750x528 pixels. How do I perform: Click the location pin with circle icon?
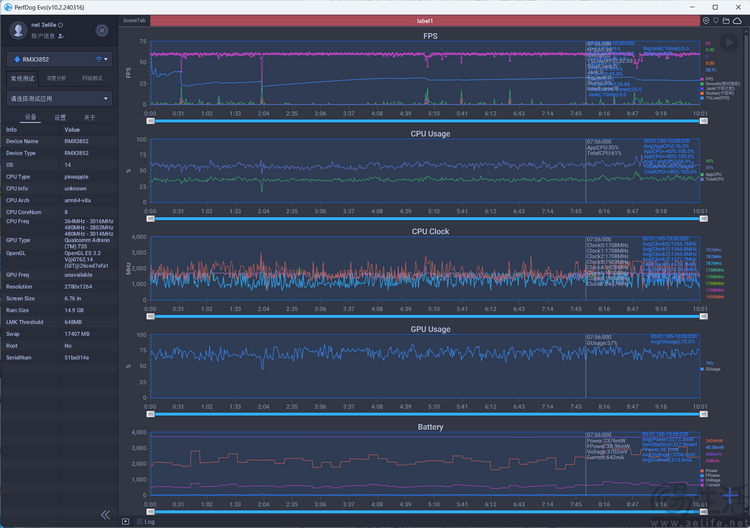tap(706, 21)
